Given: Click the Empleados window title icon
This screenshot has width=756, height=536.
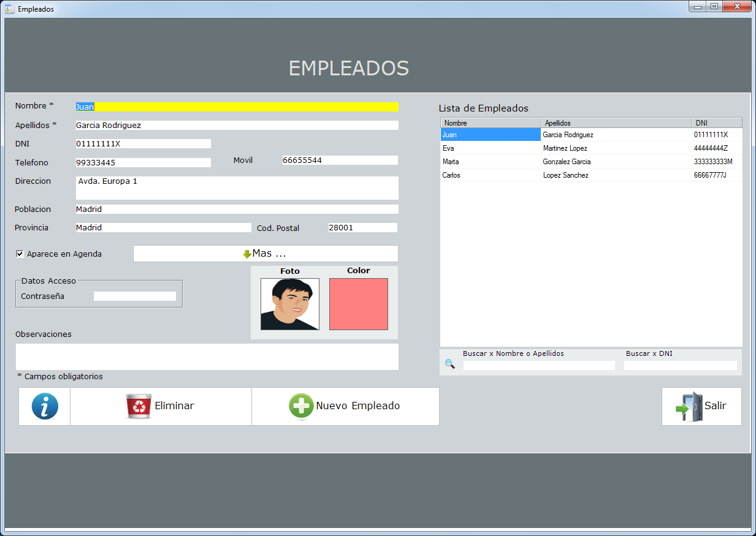Looking at the screenshot, I should [9, 9].
